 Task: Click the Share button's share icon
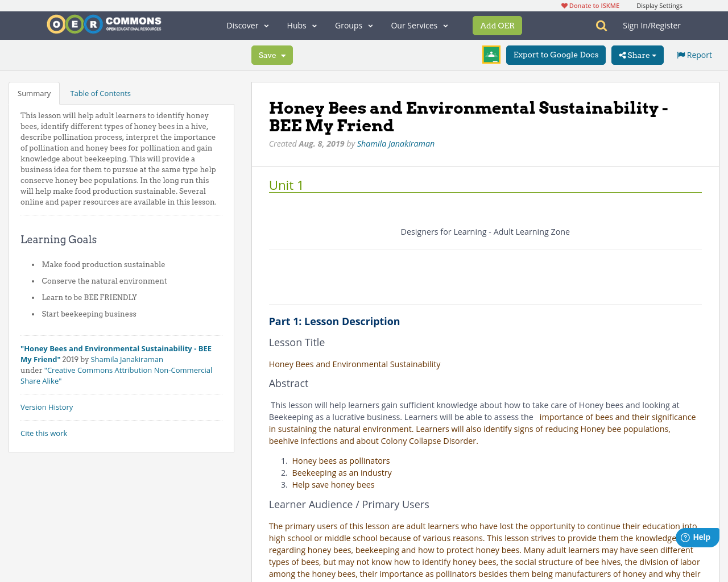(624, 55)
